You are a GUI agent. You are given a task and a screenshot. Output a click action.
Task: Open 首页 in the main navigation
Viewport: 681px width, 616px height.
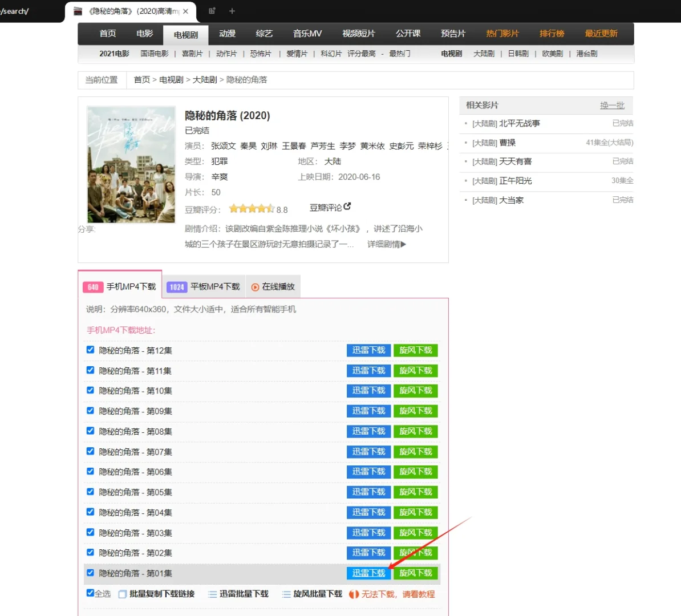click(108, 34)
